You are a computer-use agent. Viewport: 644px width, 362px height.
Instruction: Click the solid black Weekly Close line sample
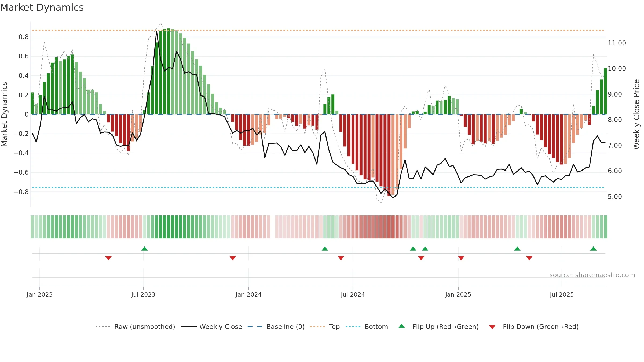(189, 327)
